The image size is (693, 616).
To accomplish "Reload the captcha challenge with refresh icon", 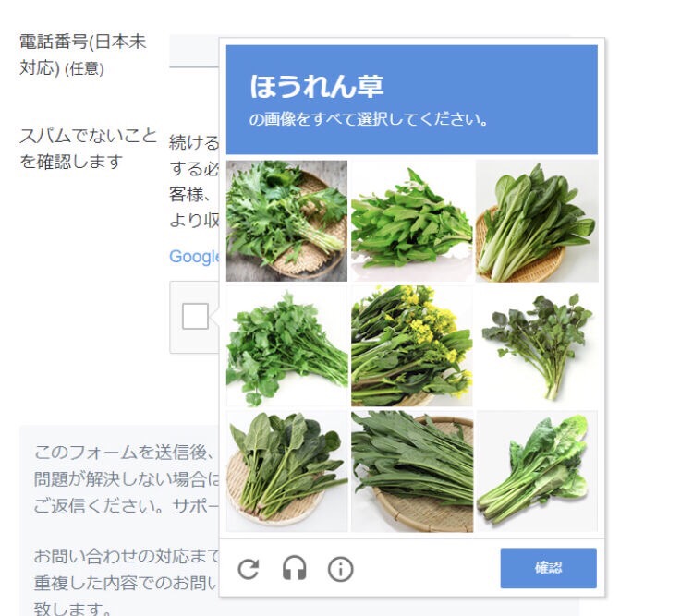I will 249,569.
